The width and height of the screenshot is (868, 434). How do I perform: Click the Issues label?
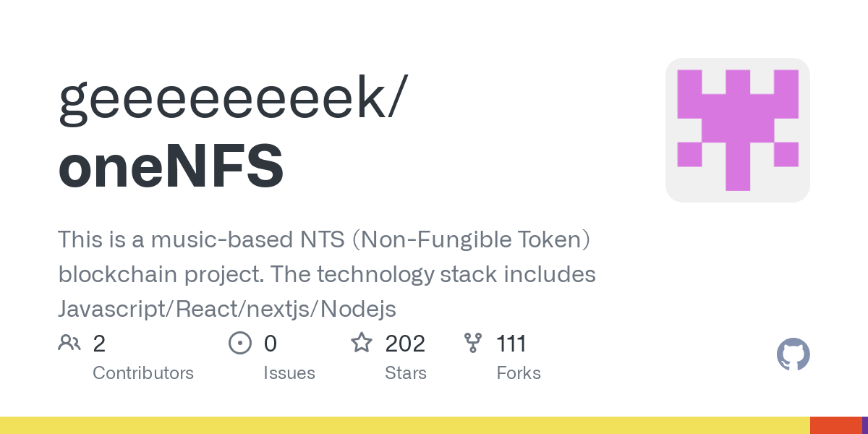click(x=289, y=373)
